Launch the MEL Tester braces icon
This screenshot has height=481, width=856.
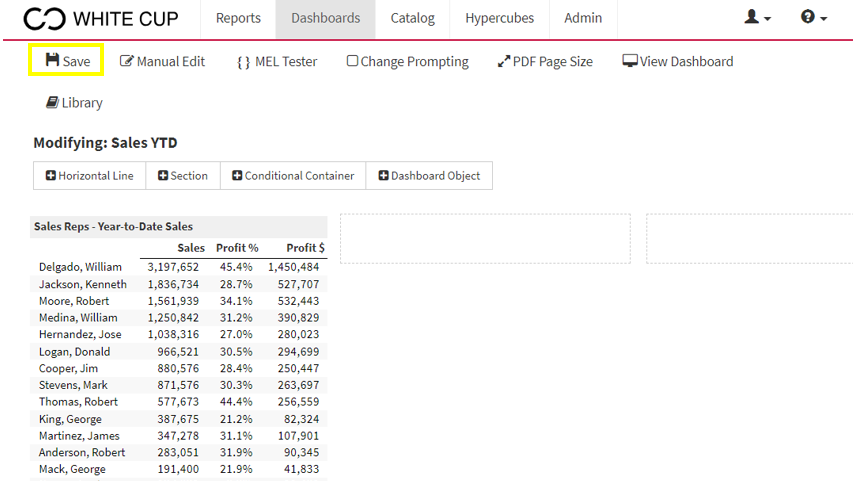pyautogui.click(x=243, y=62)
